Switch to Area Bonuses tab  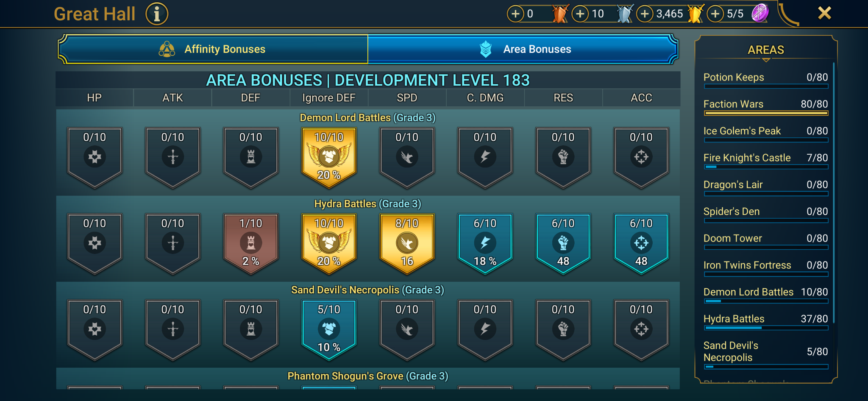pyautogui.click(x=523, y=49)
